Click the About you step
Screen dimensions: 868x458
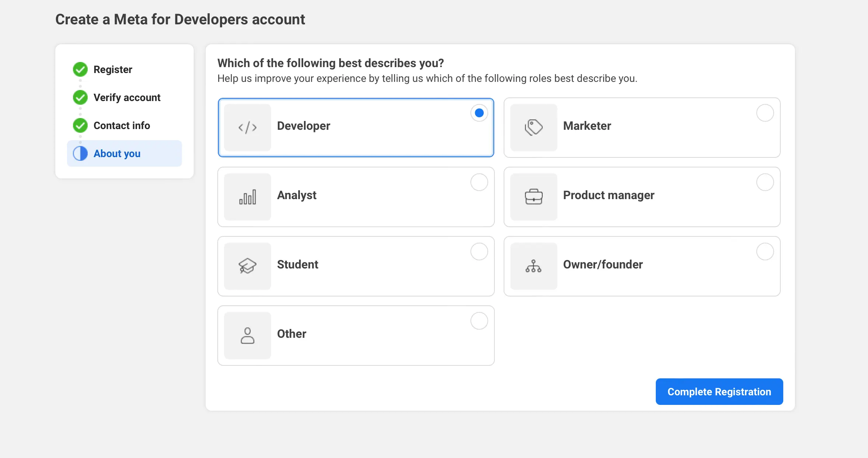coord(117,153)
